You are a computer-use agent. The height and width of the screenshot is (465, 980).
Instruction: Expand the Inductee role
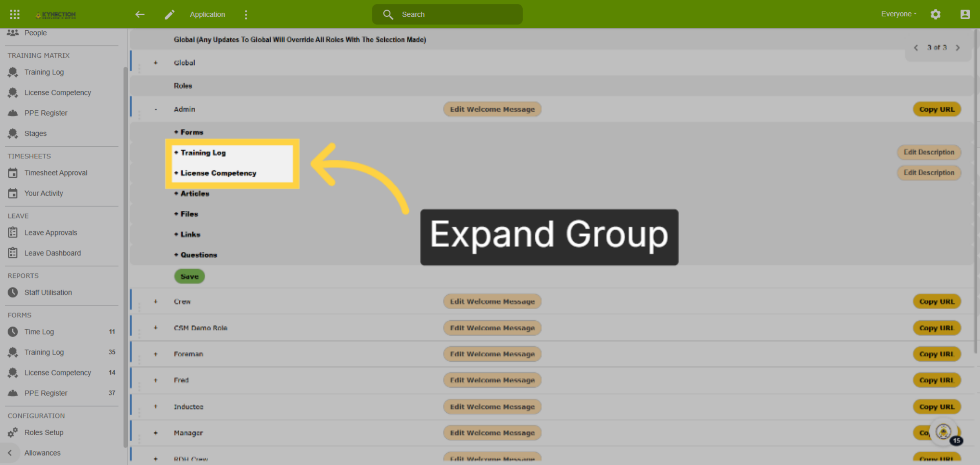[156, 407]
